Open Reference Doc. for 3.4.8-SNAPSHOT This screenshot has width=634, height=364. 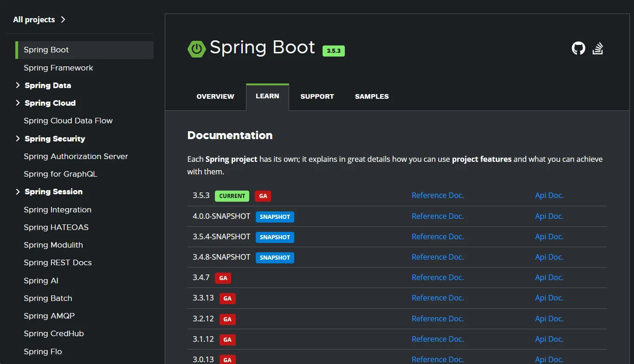click(x=438, y=257)
